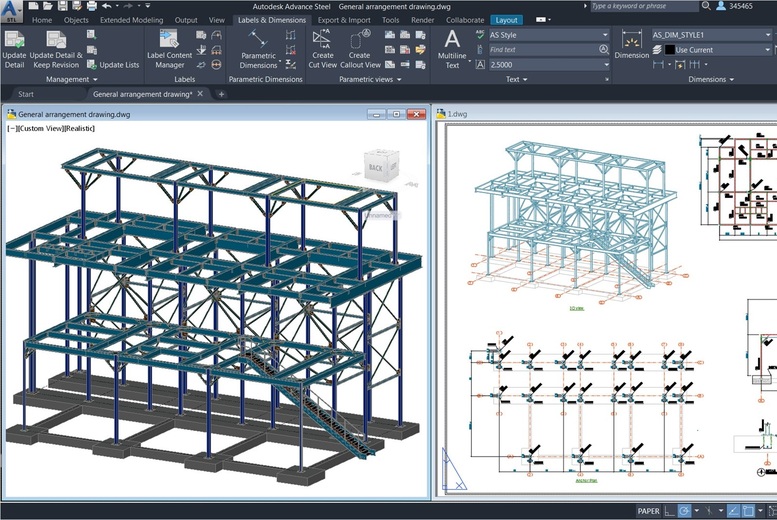777x520 pixels.
Task: Open the Objects ribbon tab
Action: (x=76, y=20)
